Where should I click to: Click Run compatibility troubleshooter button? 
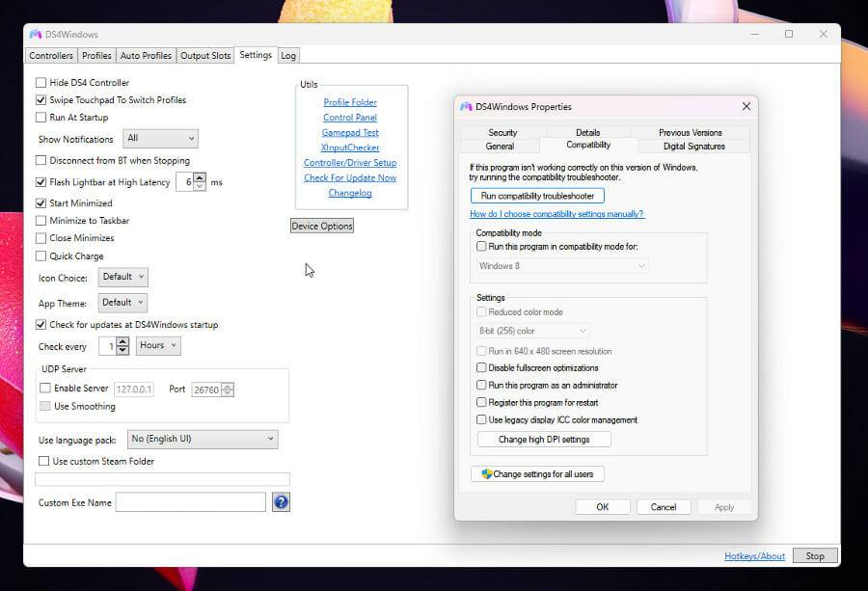pyautogui.click(x=537, y=196)
